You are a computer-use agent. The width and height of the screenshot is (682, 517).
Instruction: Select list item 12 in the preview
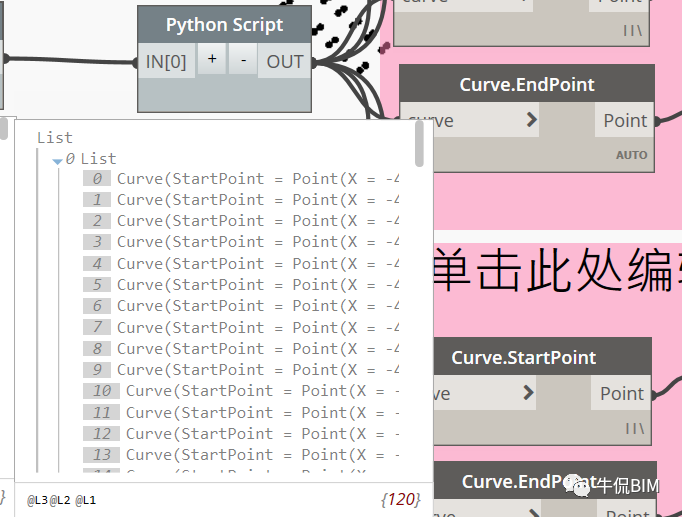pyautogui.click(x=241, y=434)
